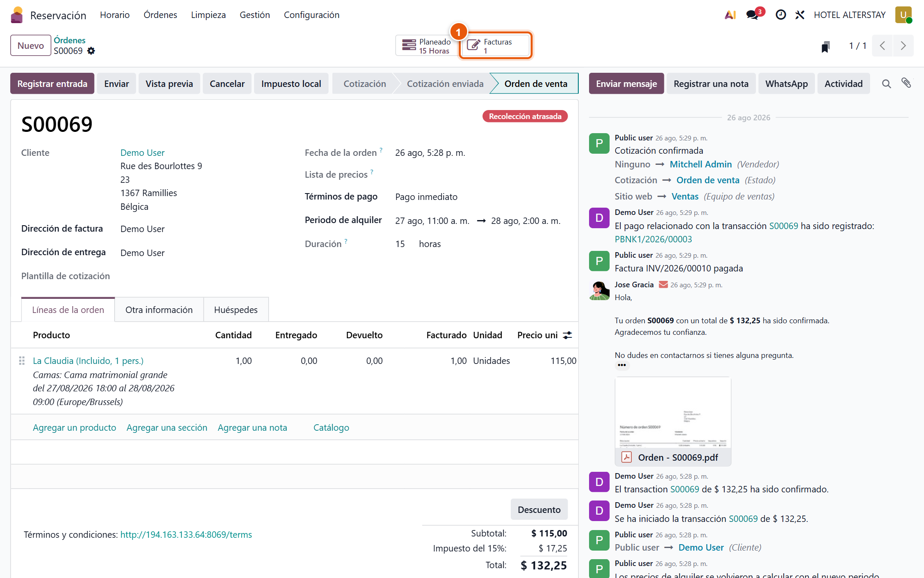Open the Catálogo link
924x578 pixels.
pos(331,427)
